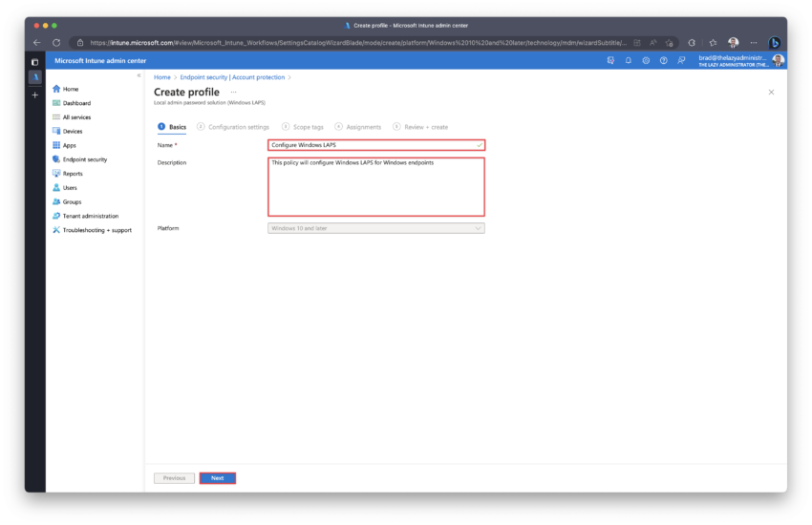Follow Endpoint security | Account protection breadcrumb
This screenshot has height=525, width=812.
[232, 77]
